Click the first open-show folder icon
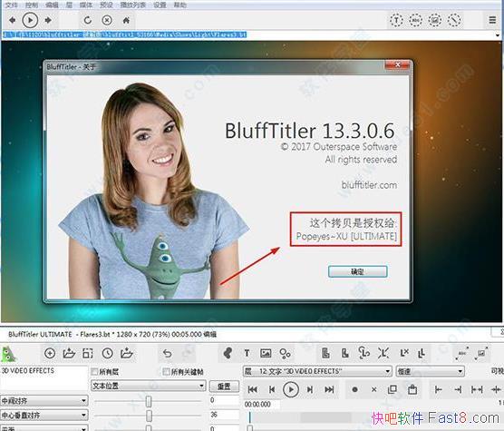Image resolution: width=504 pixels, height=431 pixels. point(69,354)
